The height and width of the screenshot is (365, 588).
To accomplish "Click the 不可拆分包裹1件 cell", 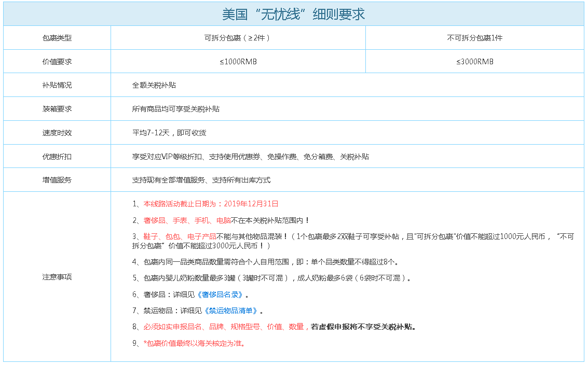I will [x=474, y=38].
